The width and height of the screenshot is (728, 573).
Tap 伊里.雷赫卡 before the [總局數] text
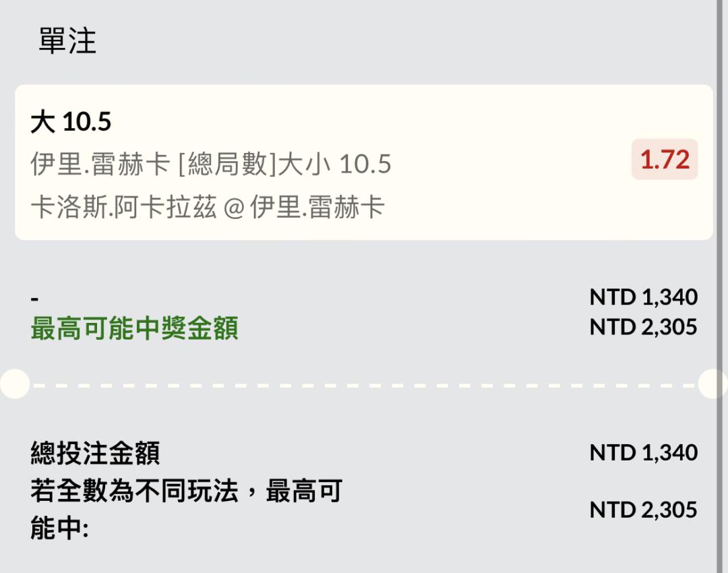click(100, 164)
